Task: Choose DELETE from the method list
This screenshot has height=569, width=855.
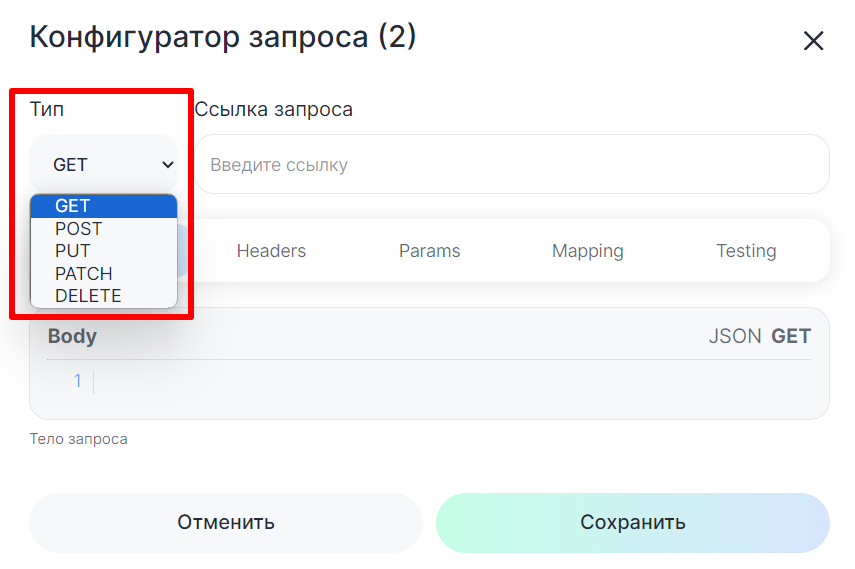Action: click(88, 296)
